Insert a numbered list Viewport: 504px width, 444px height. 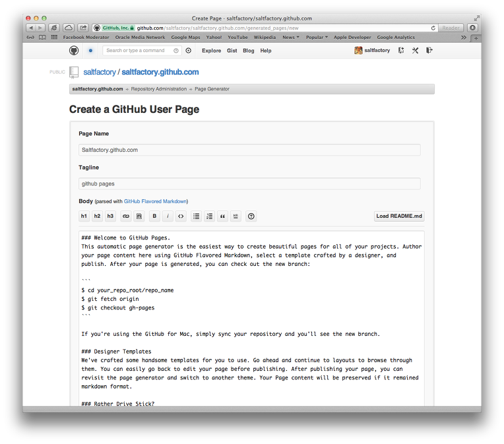point(210,216)
